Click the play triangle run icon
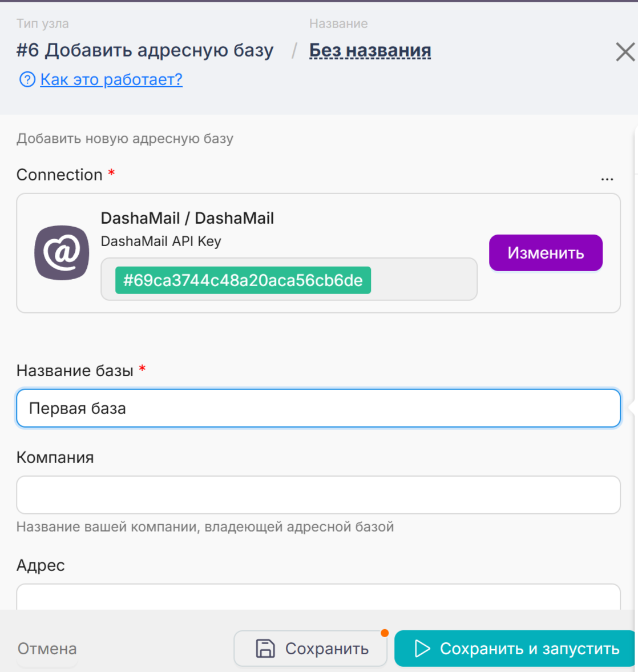Image resolution: width=638 pixels, height=672 pixels. click(422, 649)
